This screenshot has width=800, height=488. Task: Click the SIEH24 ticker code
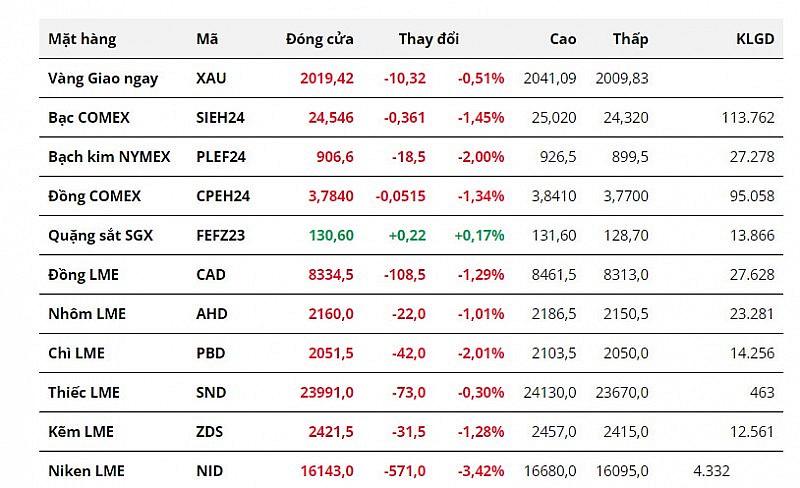tap(221, 118)
